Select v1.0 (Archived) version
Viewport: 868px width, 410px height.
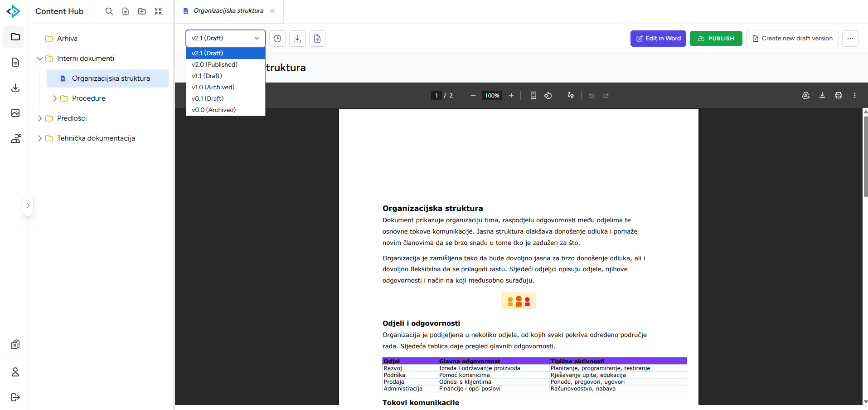click(x=226, y=87)
